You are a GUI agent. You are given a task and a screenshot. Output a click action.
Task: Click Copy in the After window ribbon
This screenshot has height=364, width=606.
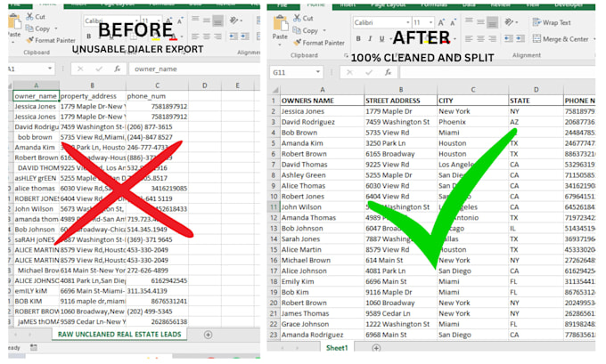pos(306,30)
